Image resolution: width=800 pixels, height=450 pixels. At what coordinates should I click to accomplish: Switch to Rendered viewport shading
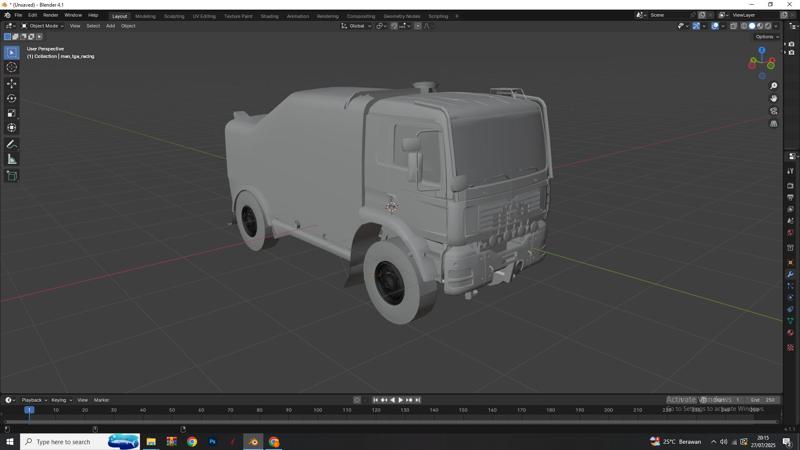point(768,26)
